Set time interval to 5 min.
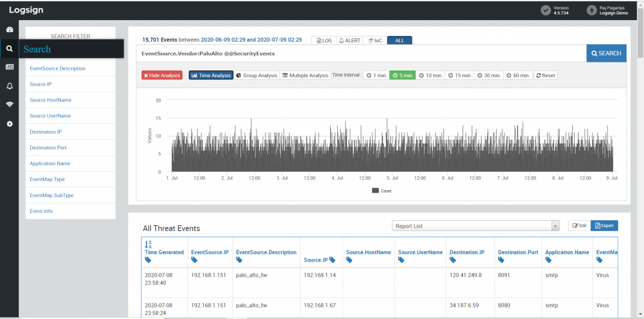Viewport: 644px width, 319px height. [402, 76]
